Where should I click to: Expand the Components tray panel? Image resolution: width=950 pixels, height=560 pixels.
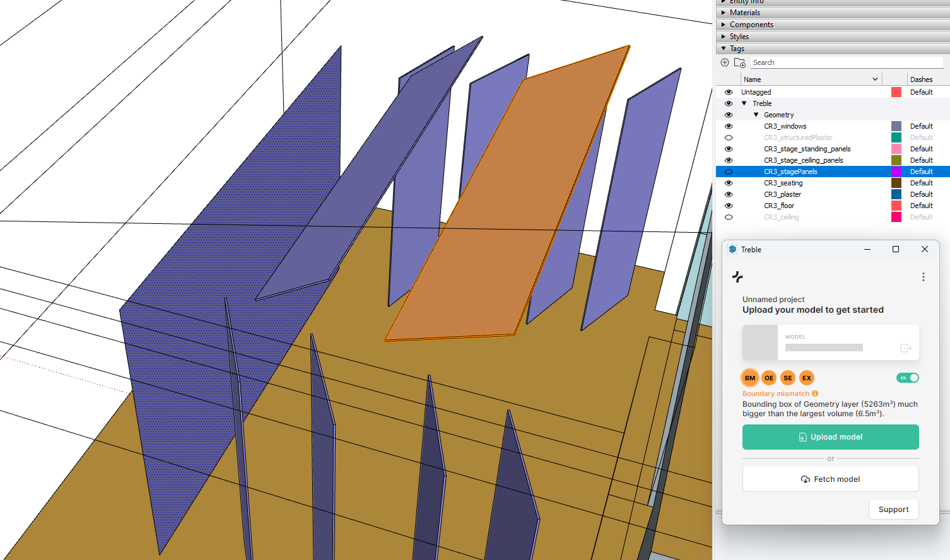click(x=724, y=25)
